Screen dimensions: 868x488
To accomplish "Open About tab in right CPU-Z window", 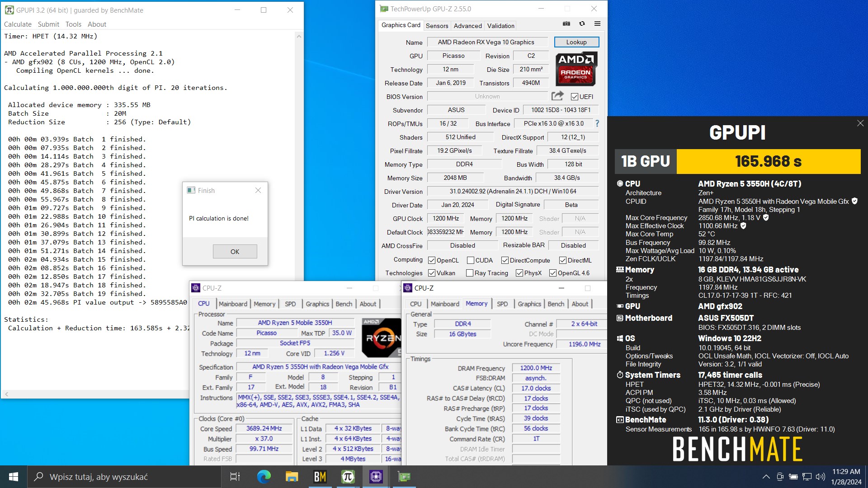I will (x=580, y=304).
